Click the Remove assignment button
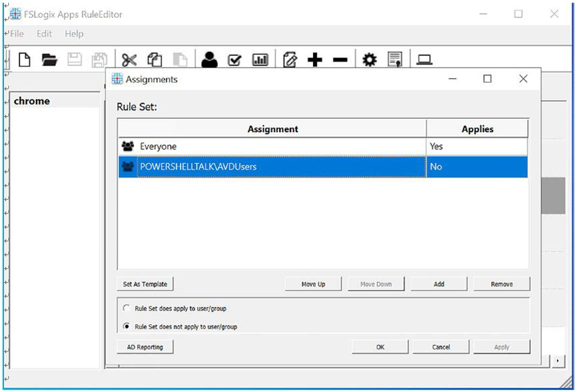This screenshot has height=392, width=575. pyautogui.click(x=502, y=284)
